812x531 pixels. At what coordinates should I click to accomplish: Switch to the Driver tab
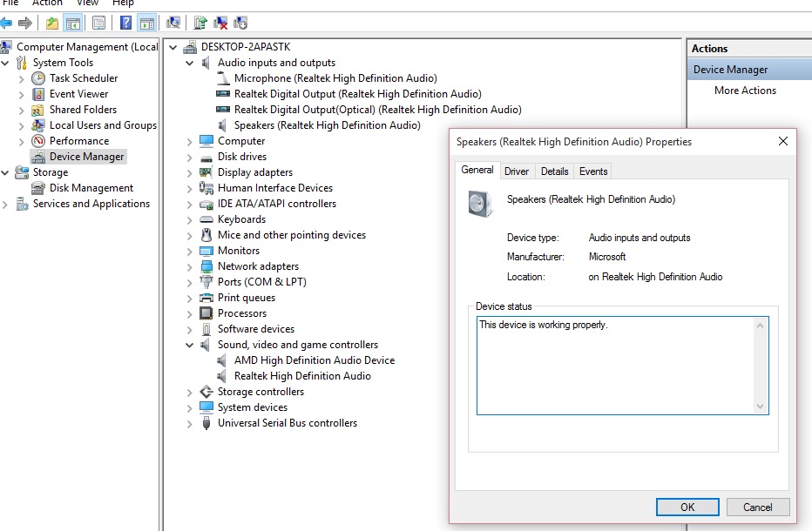[517, 171]
